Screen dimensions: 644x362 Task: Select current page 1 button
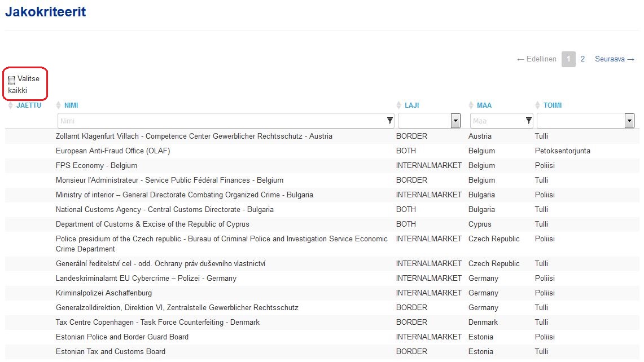click(568, 59)
